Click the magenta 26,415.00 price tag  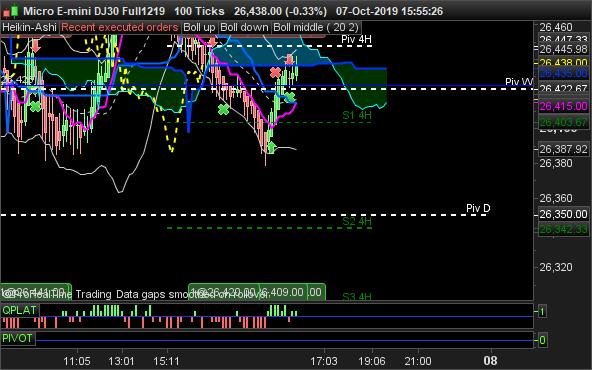click(x=563, y=106)
